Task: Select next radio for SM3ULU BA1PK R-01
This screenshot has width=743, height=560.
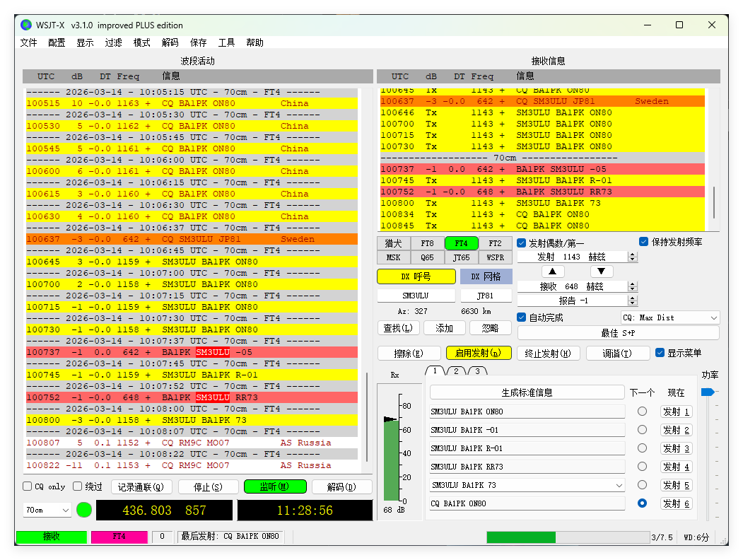Action: tap(642, 448)
